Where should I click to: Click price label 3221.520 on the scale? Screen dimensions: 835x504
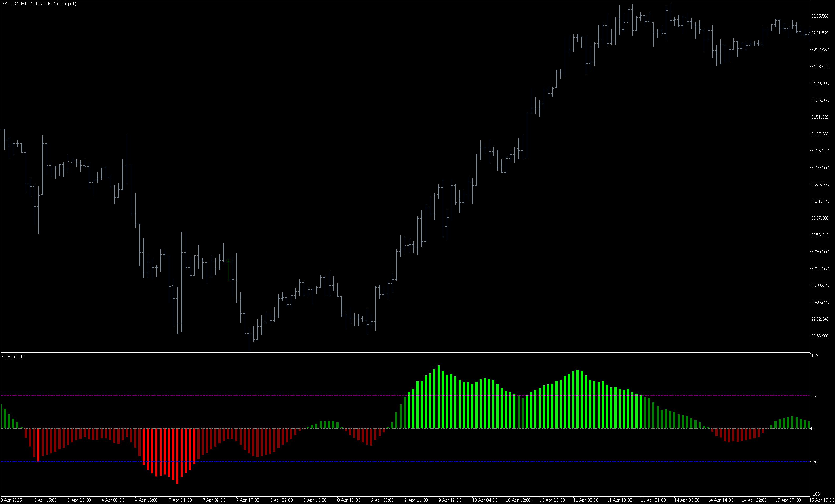[820, 33]
